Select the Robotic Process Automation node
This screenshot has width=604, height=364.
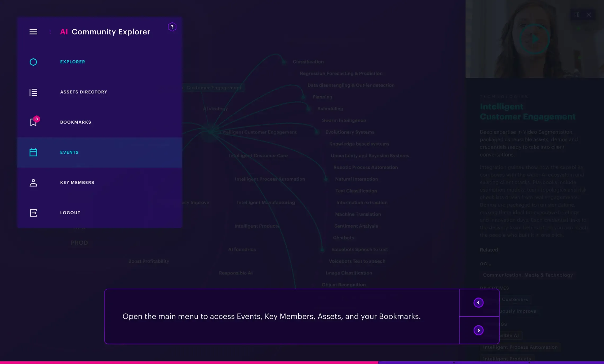(x=365, y=167)
